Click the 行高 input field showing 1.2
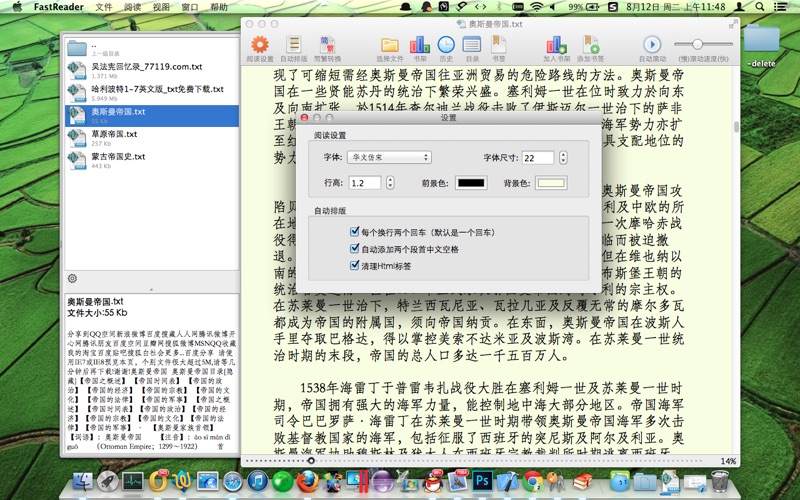Screen dimensions: 800x500 (x=365, y=183)
